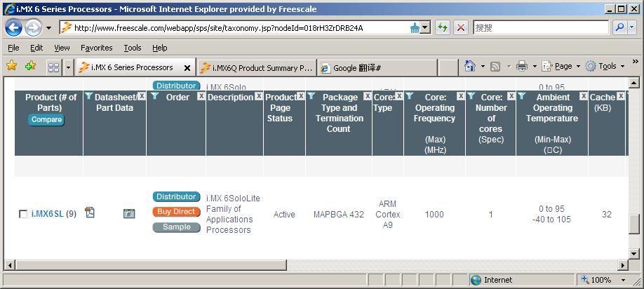
Task: Open the Print options dropdown arrow
Action: pyautogui.click(x=535, y=66)
